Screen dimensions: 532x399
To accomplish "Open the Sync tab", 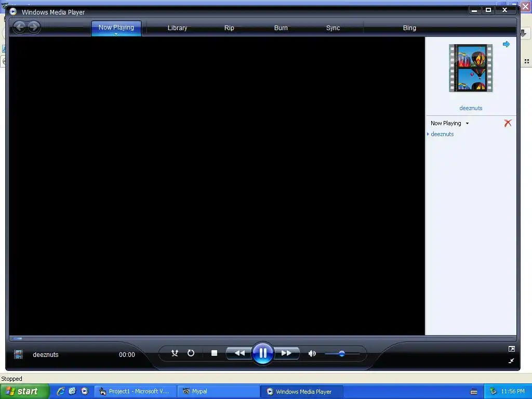I will pyautogui.click(x=333, y=28).
